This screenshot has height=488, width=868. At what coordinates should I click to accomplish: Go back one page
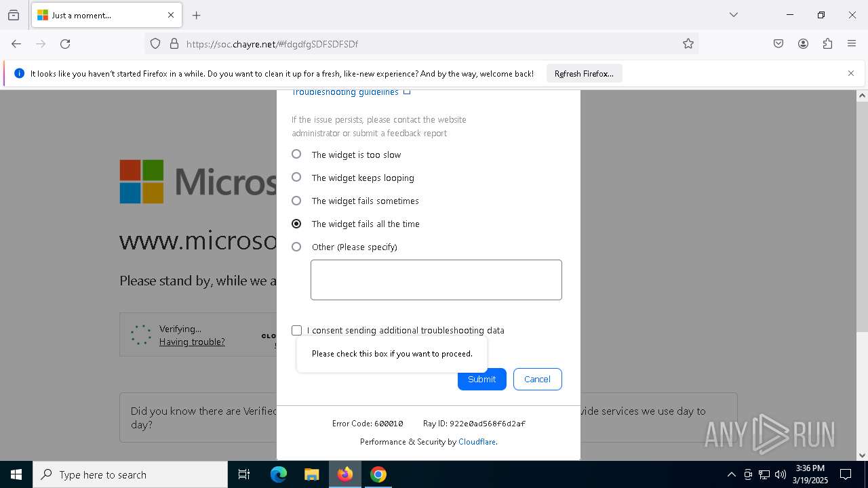point(16,43)
